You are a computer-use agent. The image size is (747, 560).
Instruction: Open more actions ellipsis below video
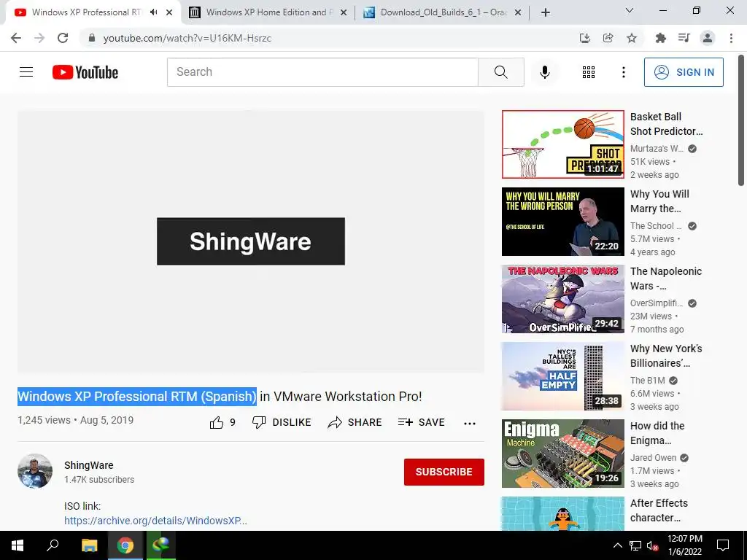pyautogui.click(x=470, y=424)
